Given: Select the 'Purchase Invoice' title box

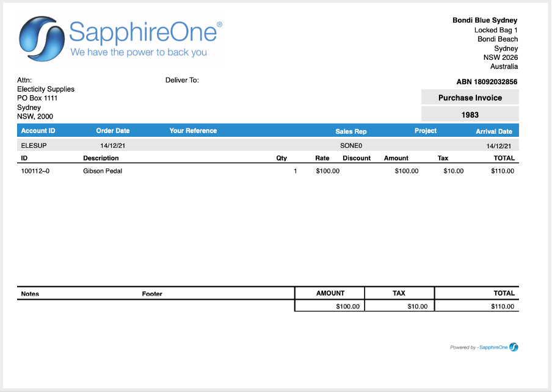Looking at the screenshot, I should [x=470, y=98].
